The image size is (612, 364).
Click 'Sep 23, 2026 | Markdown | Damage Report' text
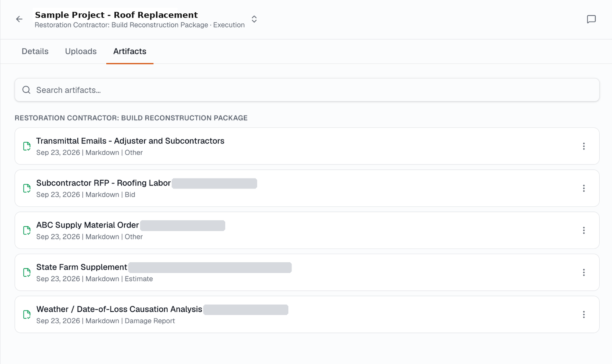[106, 321]
